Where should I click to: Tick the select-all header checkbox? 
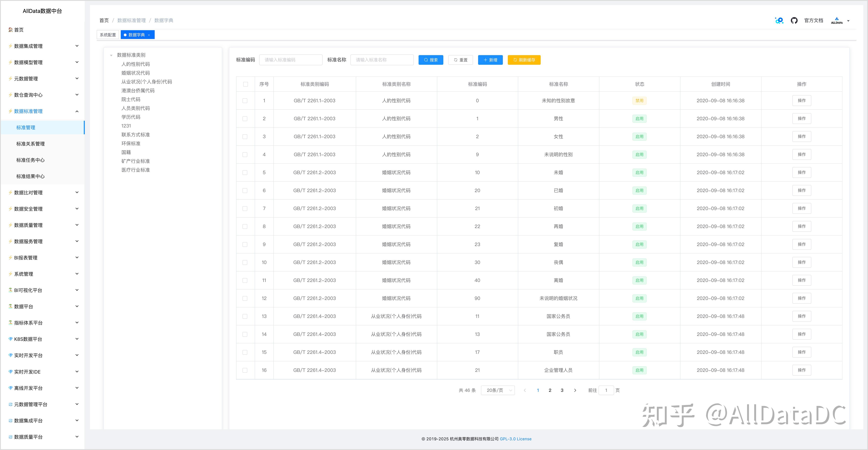click(245, 84)
